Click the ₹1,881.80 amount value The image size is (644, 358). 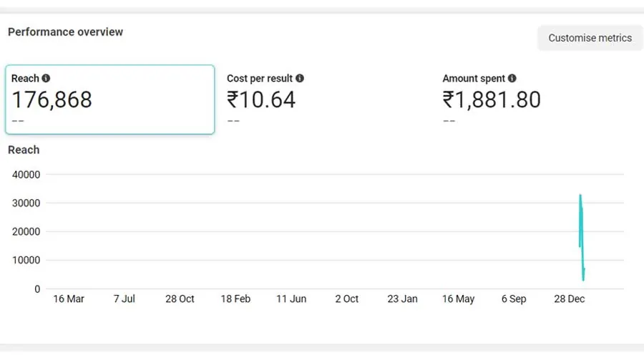492,100
